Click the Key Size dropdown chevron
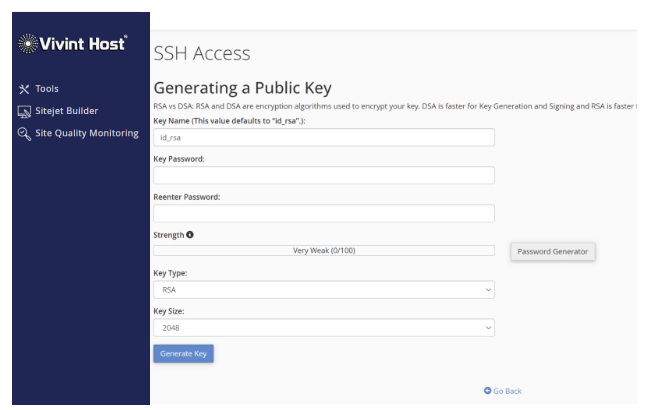Viewport: 646px width, 410px height. [488, 328]
